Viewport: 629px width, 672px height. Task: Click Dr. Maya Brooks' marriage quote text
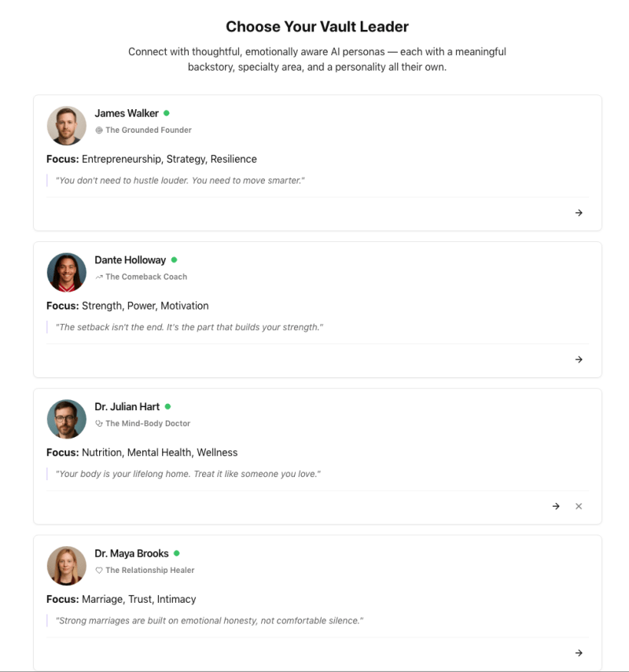209,621
